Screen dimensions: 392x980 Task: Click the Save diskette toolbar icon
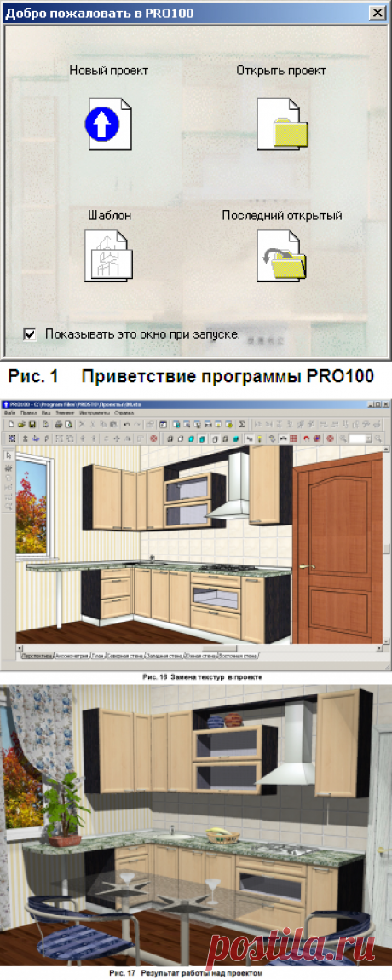32,424
